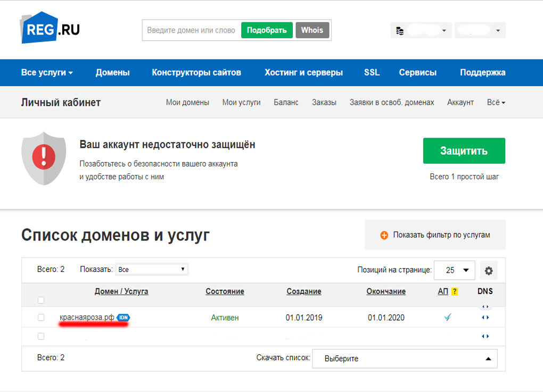
Task: Click the coins balance icon
Action: (x=400, y=31)
